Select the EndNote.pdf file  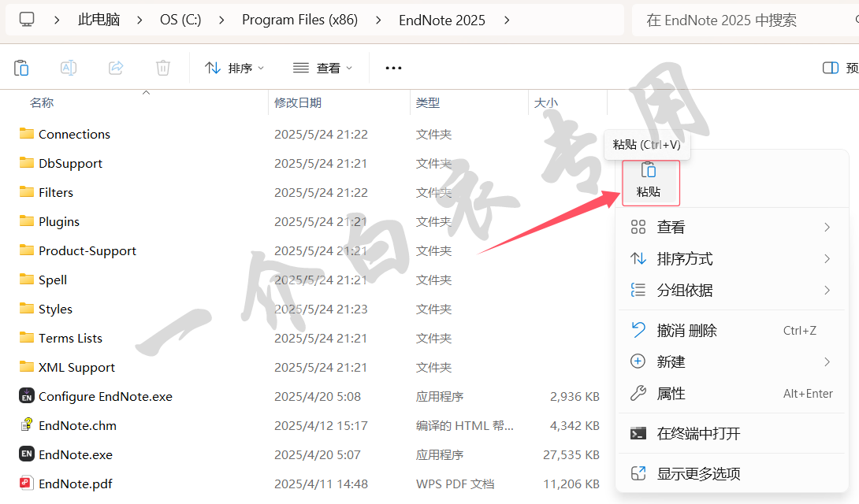pyautogui.click(x=75, y=484)
